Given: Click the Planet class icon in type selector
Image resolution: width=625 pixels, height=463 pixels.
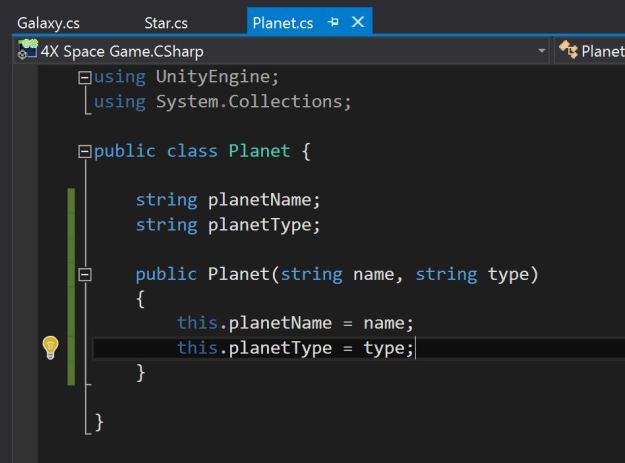Looking at the screenshot, I should [568, 50].
